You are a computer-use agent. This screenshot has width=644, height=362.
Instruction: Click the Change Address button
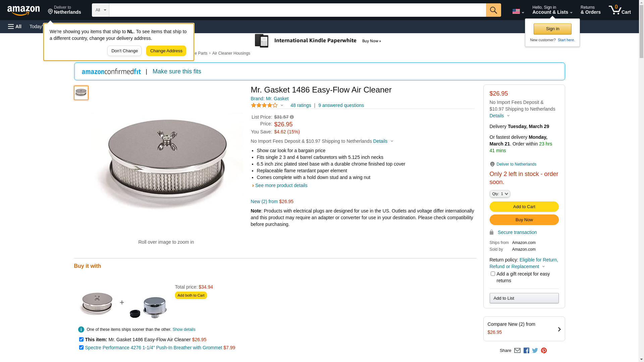click(166, 51)
